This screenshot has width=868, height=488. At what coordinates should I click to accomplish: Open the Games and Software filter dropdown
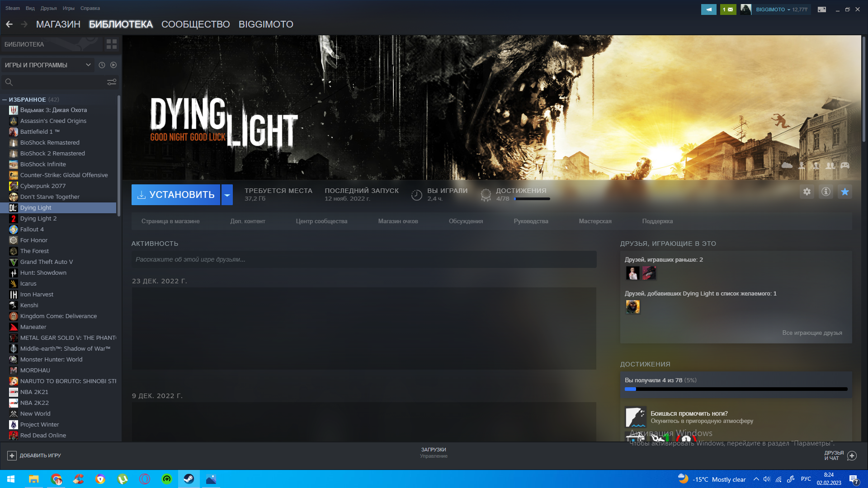(47, 65)
